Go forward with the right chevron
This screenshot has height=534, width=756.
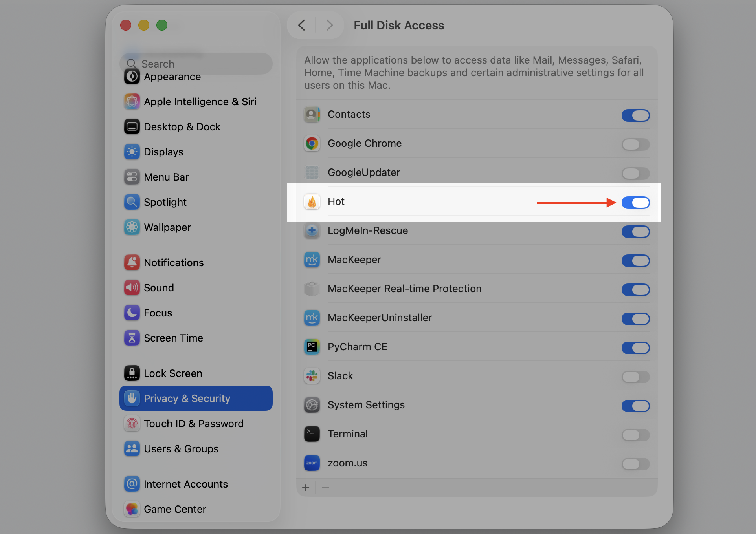coord(329,26)
